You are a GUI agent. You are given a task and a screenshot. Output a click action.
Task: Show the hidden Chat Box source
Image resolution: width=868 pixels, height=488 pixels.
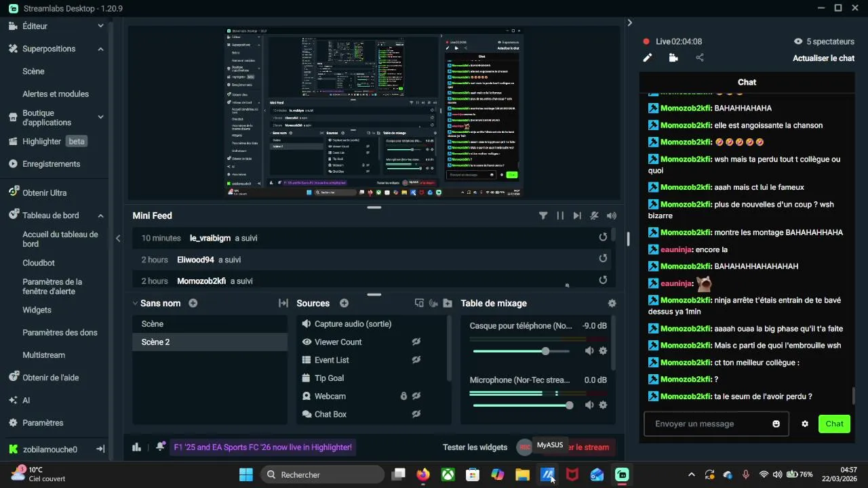tap(416, 414)
